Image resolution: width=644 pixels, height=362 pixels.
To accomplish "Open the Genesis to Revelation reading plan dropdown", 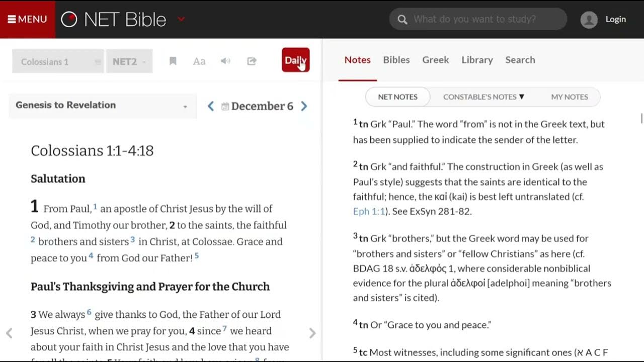I will click(x=103, y=105).
